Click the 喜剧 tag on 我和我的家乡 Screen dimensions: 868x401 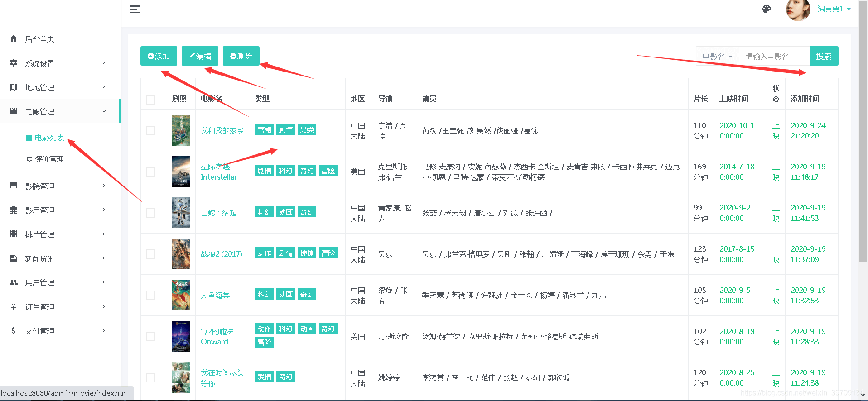(264, 129)
